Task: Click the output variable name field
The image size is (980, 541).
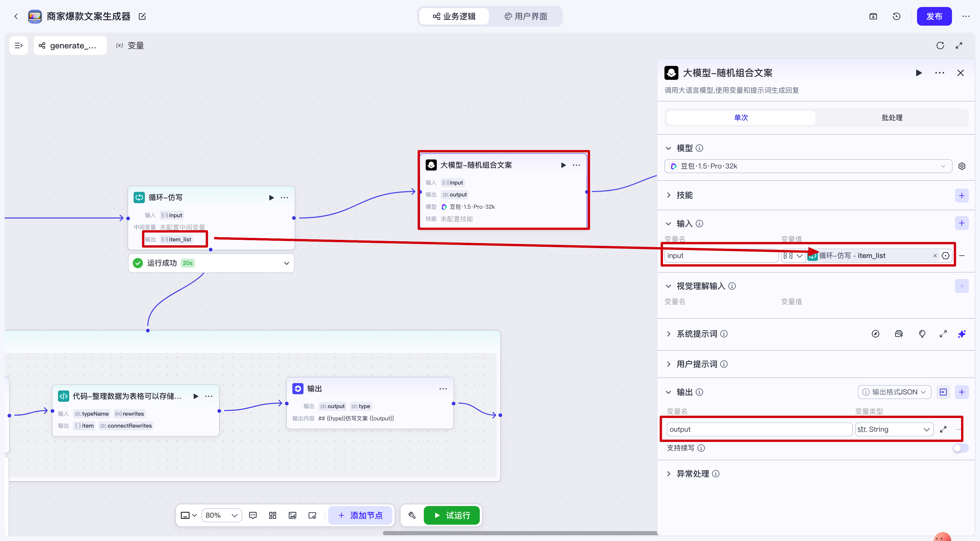Action: pyautogui.click(x=759, y=429)
